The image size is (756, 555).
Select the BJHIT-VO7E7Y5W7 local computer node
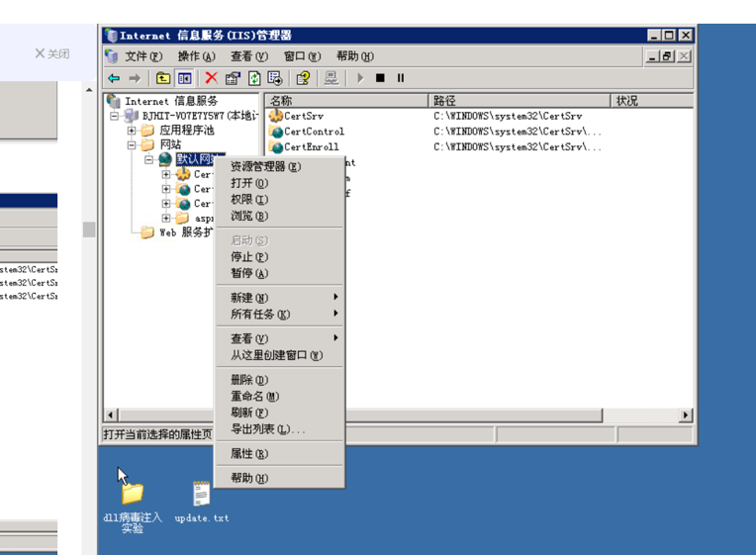point(200,116)
